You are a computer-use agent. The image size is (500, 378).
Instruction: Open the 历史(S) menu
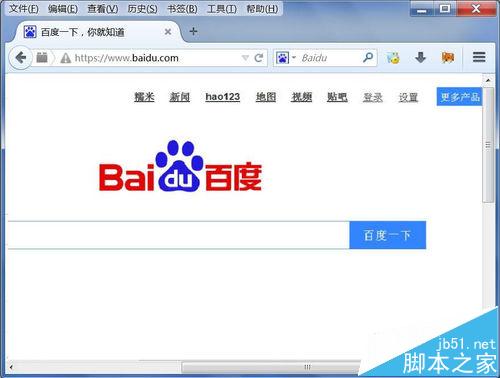pyautogui.click(x=142, y=9)
